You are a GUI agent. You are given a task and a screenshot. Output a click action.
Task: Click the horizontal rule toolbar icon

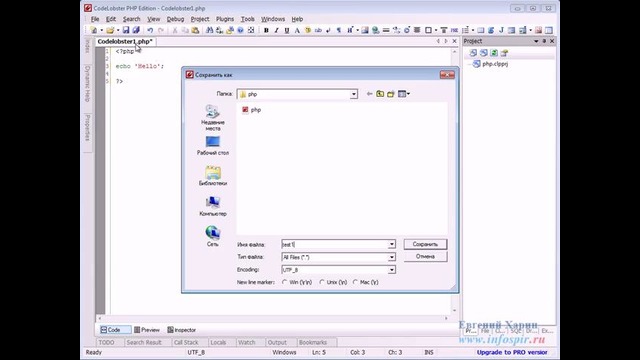(x=386, y=30)
